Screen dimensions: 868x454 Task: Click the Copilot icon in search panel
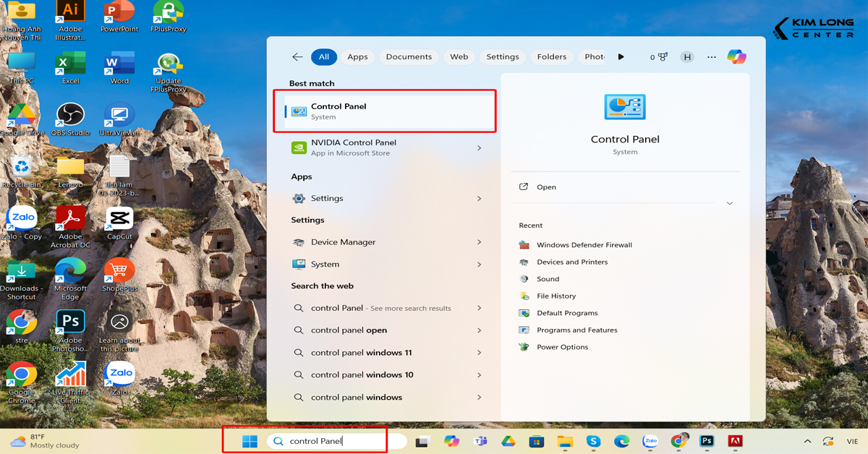tap(736, 57)
